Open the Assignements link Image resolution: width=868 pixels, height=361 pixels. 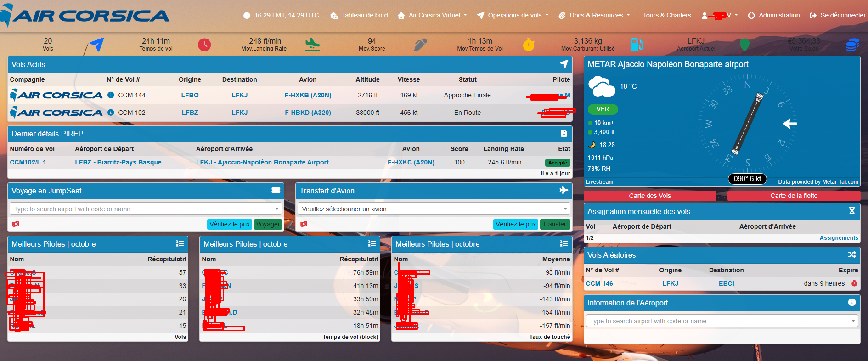[838, 238]
